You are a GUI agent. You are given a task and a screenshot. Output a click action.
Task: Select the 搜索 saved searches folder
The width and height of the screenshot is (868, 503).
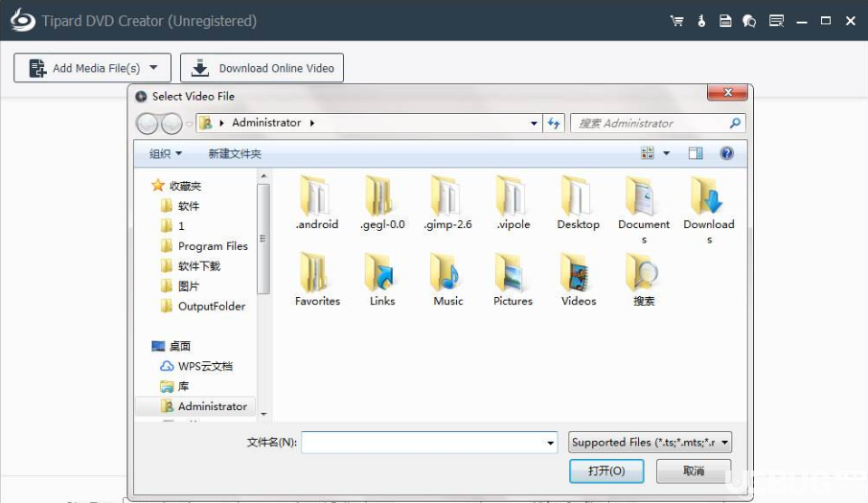coord(643,280)
